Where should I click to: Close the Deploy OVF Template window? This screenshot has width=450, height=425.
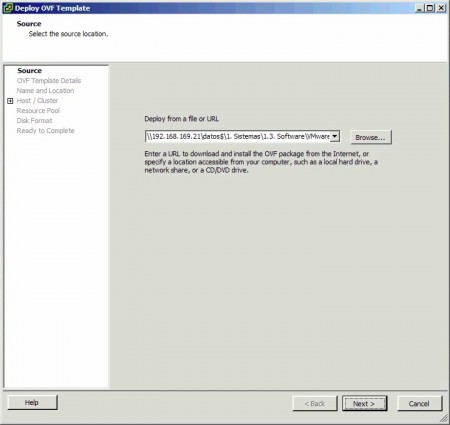pyautogui.click(x=441, y=8)
